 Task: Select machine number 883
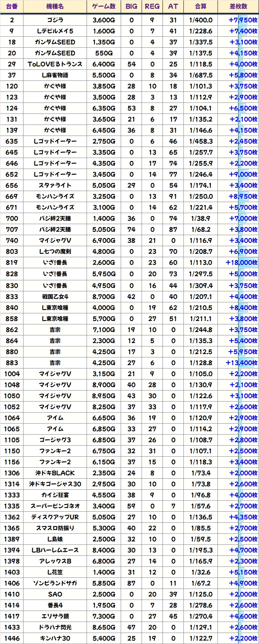point(12,363)
